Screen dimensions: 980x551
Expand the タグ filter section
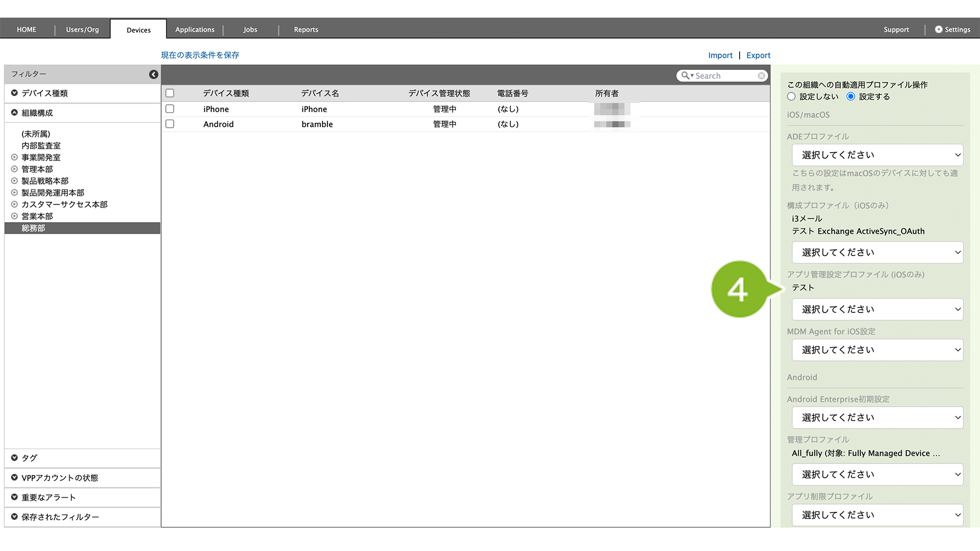(14, 458)
